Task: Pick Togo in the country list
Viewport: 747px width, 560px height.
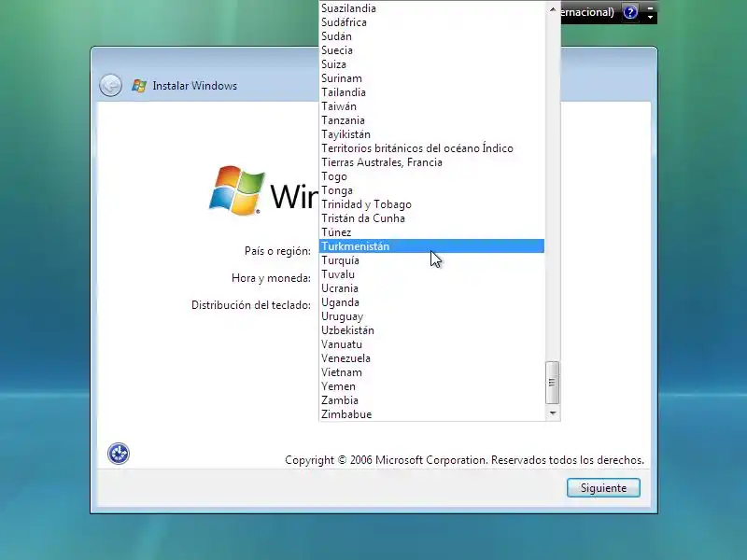Action: [431, 176]
